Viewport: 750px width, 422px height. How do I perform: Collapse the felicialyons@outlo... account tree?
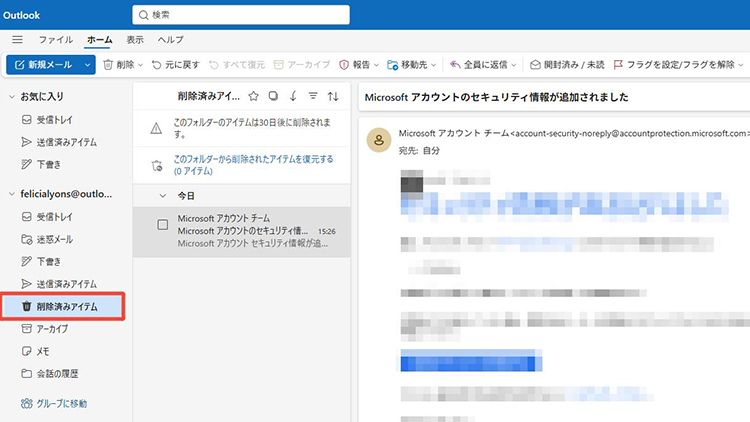click(x=12, y=194)
